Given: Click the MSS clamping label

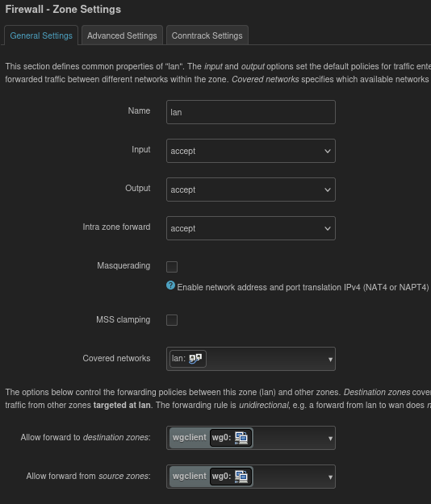Looking at the screenshot, I should point(123,319).
